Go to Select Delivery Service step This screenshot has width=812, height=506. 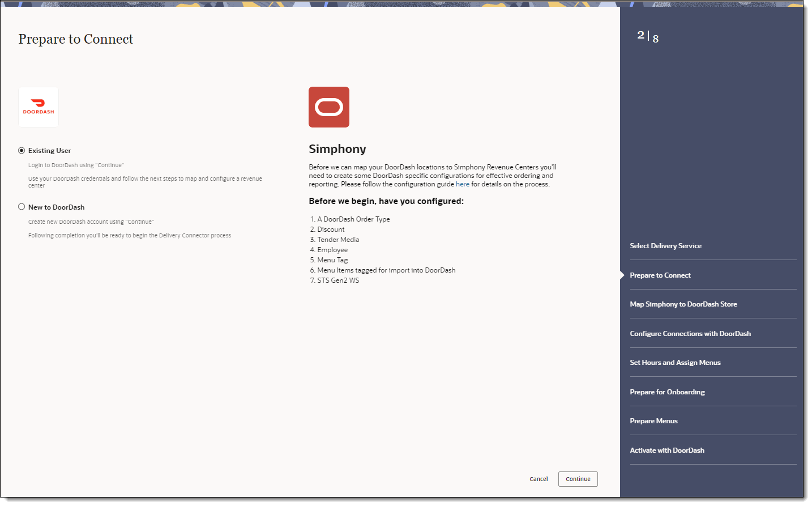coord(665,246)
